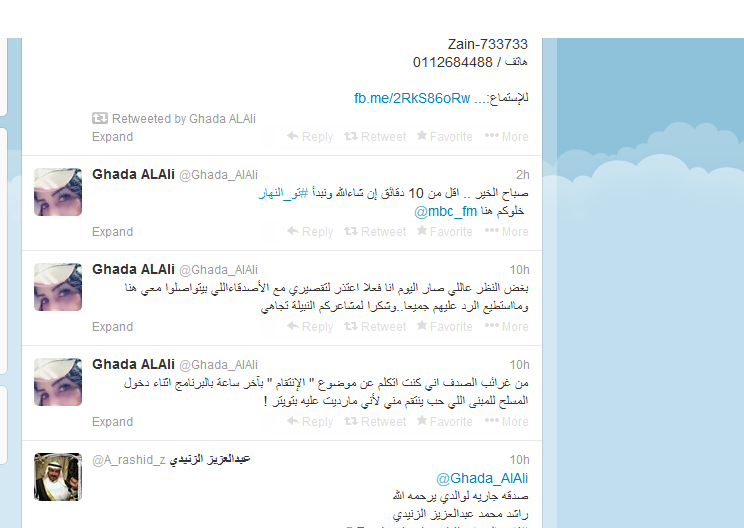Open Ghada ALAli avatar on the 2h tweet
This screenshot has width=744, height=528.
pos(58,192)
